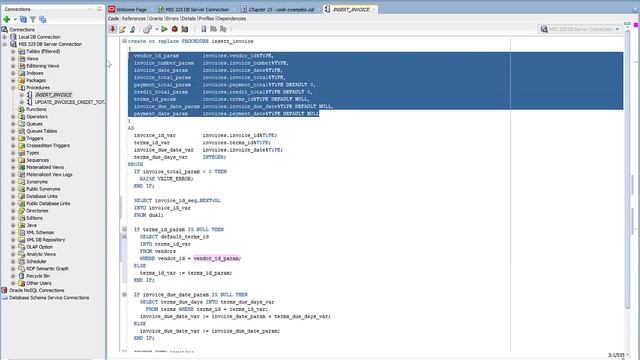The image size is (640, 360).
Task: Click the red Debug bug icon
Action: pos(175,29)
